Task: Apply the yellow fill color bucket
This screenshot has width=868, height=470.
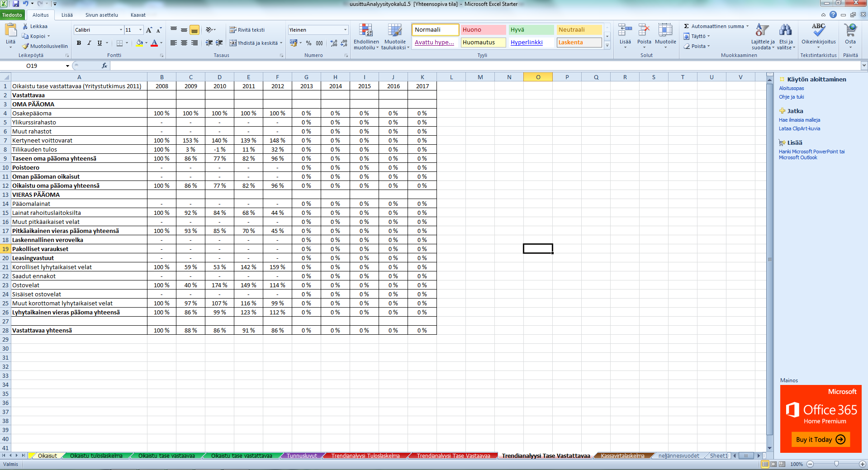Action: point(139,43)
